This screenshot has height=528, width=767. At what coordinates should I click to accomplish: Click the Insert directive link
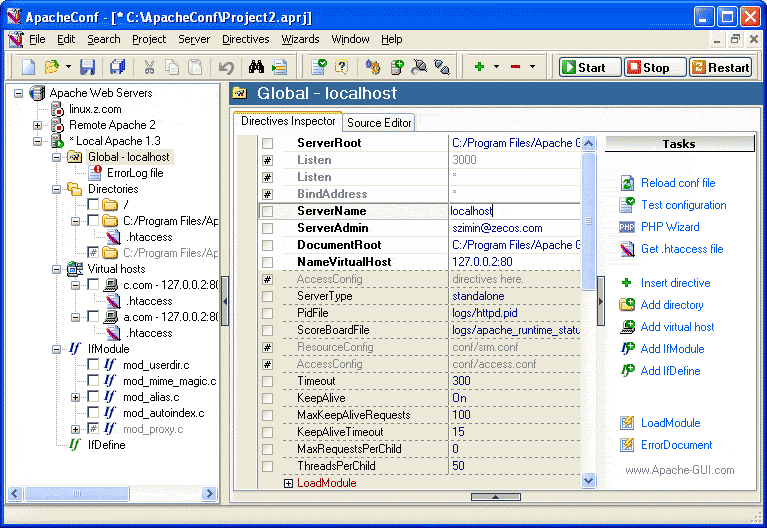pyautogui.click(x=676, y=283)
